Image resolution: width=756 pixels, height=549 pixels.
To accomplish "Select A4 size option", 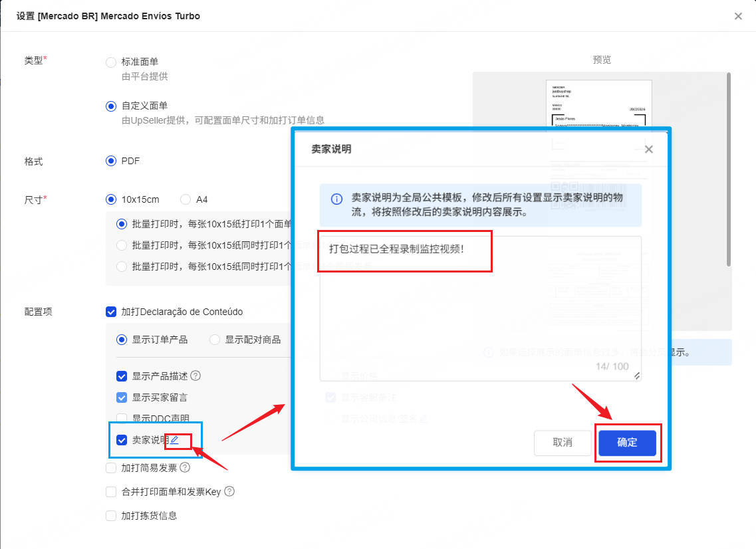I will [185, 199].
